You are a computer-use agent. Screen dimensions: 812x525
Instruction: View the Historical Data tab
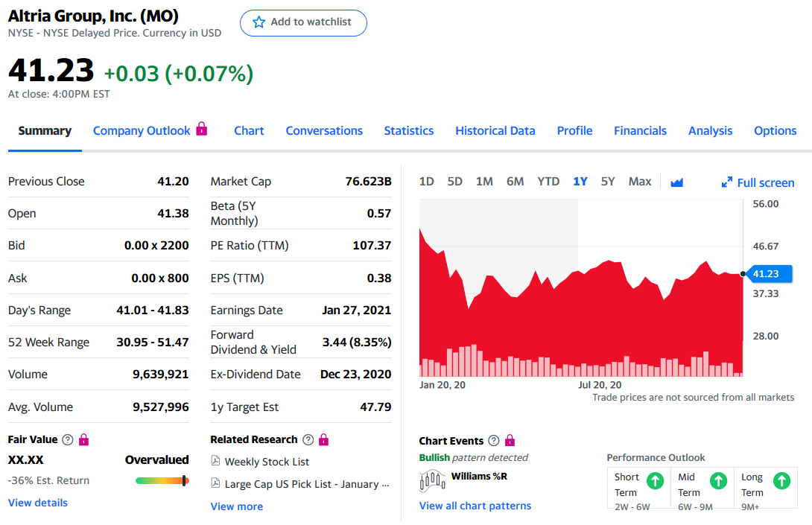pos(495,130)
